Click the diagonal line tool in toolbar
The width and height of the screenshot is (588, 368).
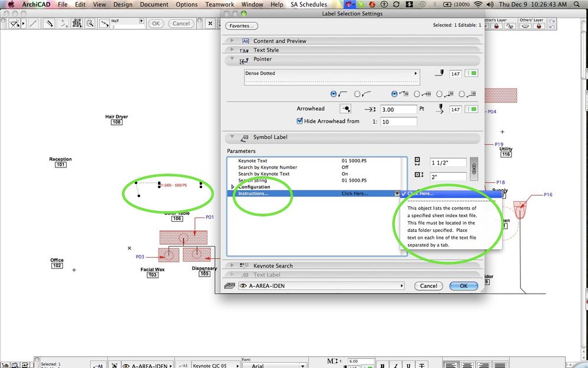click(x=34, y=24)
